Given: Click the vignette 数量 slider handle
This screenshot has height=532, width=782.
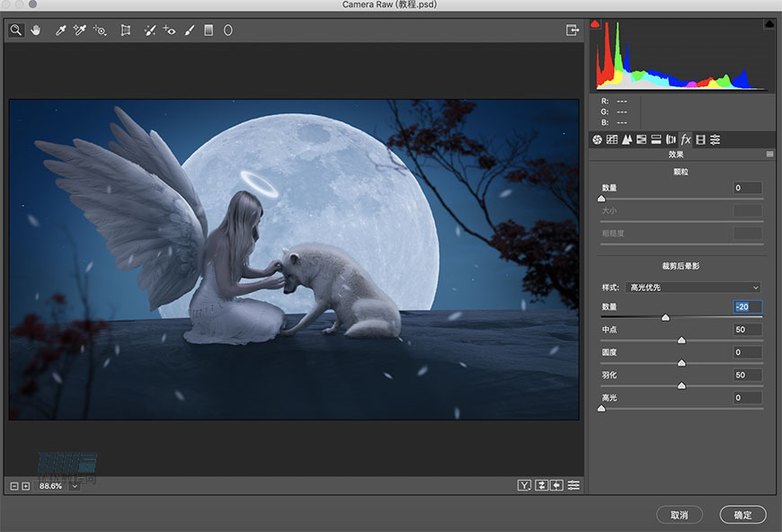Looking at the screenshot, I should click(665, 317).
